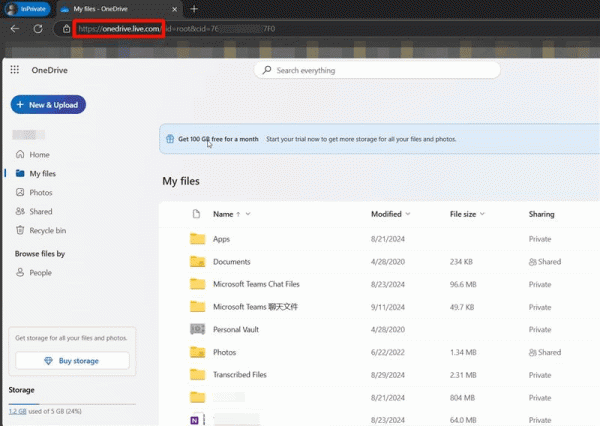Open the Name column dropdown chevron

coord(248,214)
